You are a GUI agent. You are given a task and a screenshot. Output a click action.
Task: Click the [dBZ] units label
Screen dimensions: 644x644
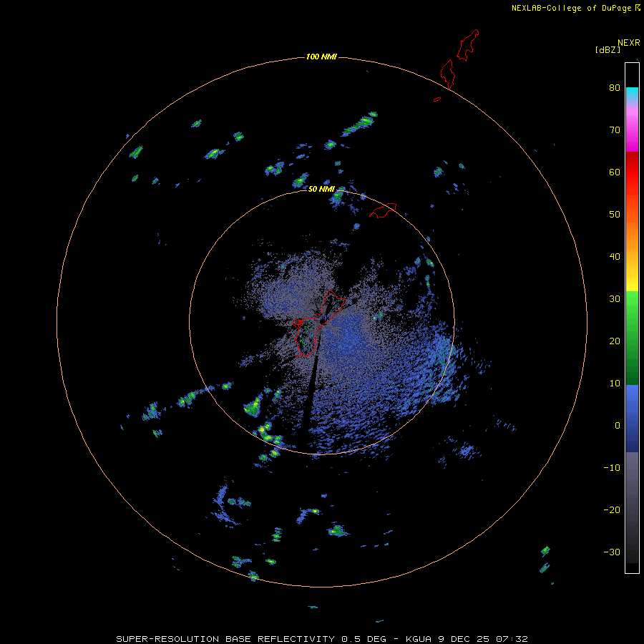(x=608, y=49)
